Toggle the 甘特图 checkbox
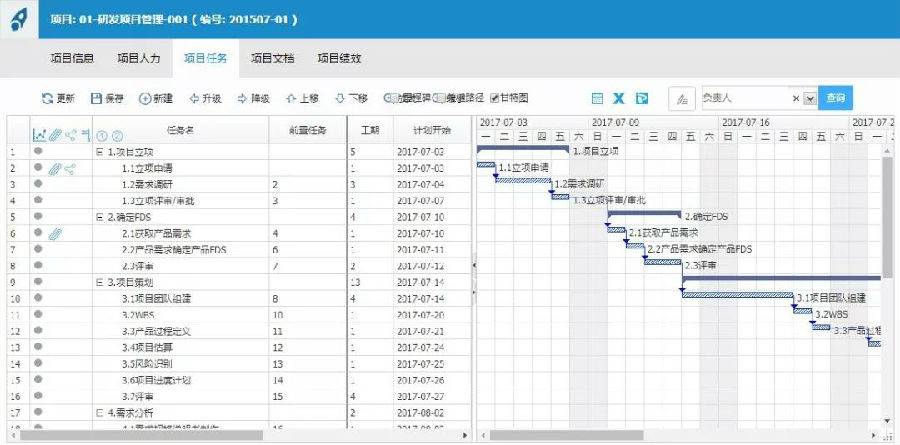Screen dimensions: 900x445 (x=494, y=99)
